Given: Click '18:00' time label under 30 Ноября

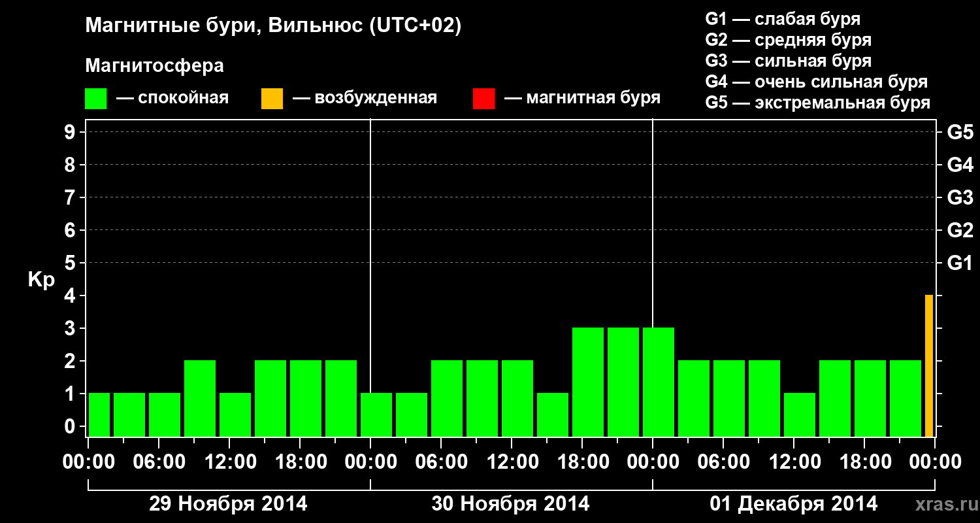Looking at the screenshot, I should [583, 462].
